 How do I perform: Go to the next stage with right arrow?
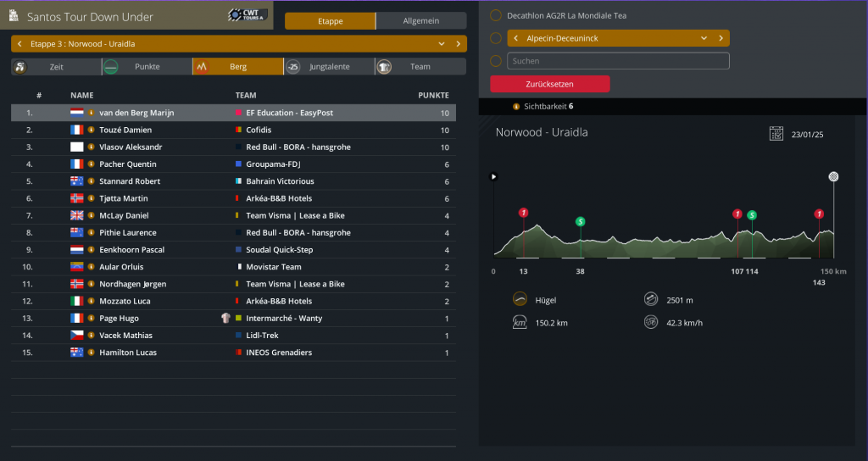coord(459,44)
